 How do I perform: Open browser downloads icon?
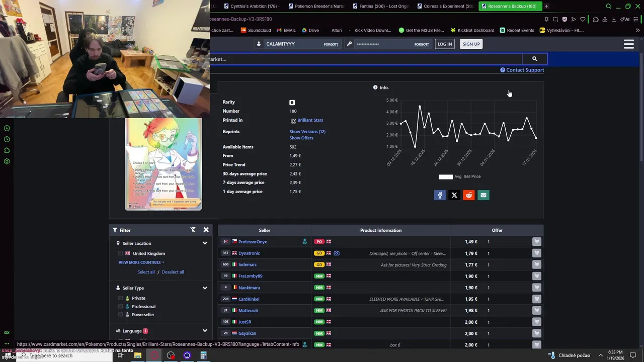[x=614, y=19]
